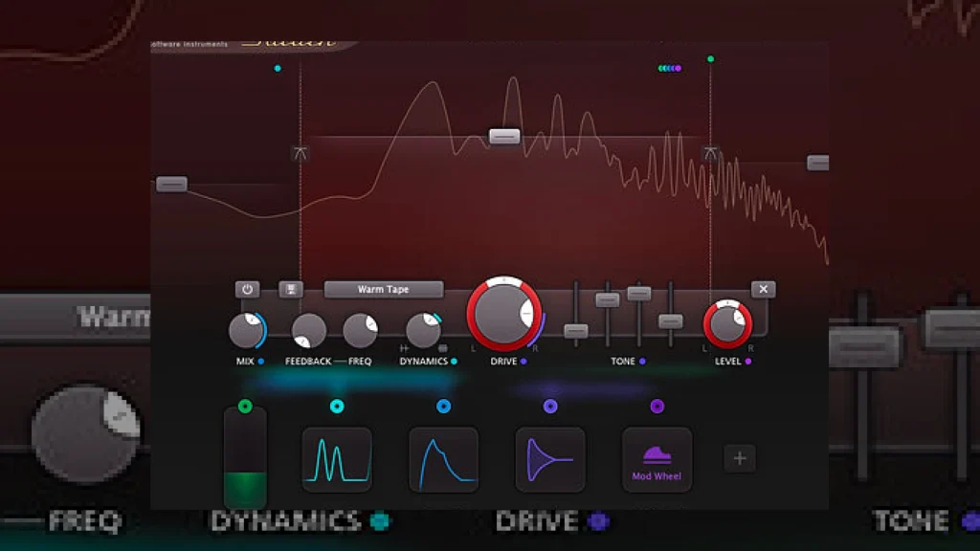980x551 pixels.
Task: Select the Mod Wheel MIDI source
Action: [657, 460]
